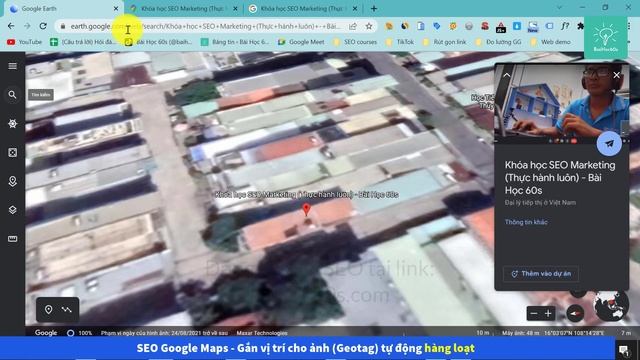Viewport: 640px width, 360px height.
Task: Click 'Thêm vào dự án' button
Action: pyautogui.click(x=540, y=273)
